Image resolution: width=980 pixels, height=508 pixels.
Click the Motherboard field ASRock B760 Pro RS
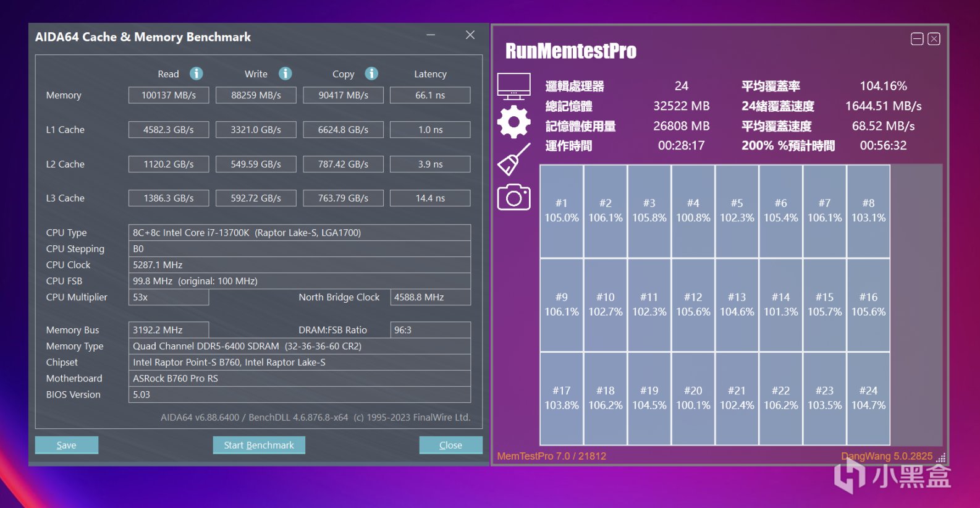300,378
